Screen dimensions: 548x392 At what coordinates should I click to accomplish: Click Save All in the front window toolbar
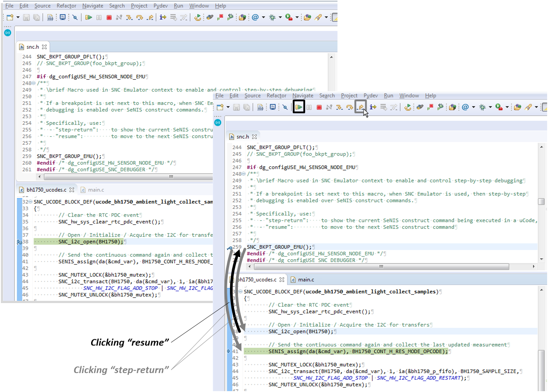tap(246, 107)
